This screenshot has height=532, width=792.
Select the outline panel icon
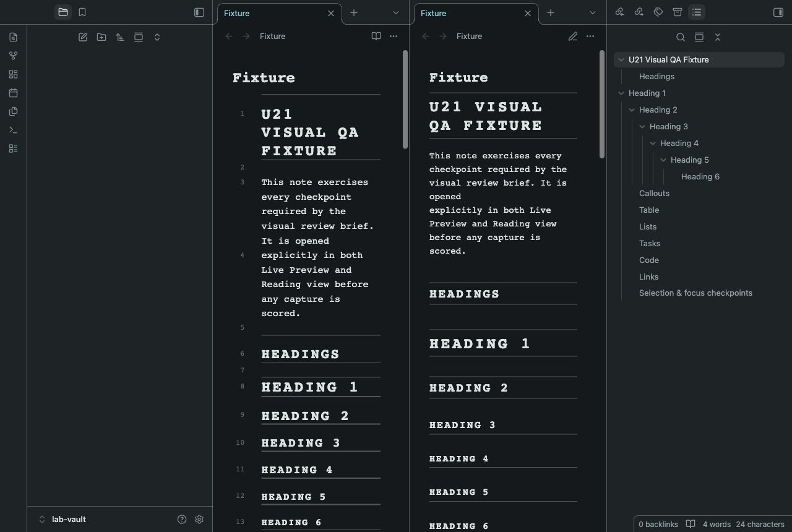[x=697, y=12]
